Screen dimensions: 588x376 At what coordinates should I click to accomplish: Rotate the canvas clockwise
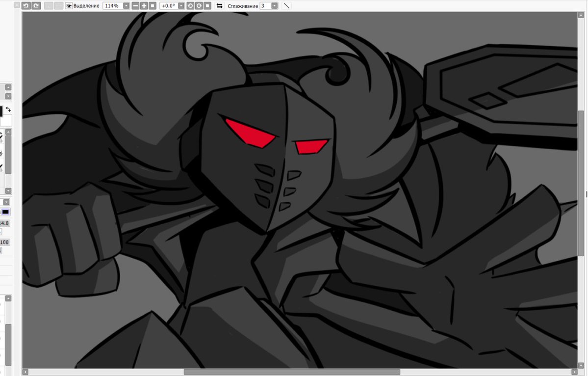(x=199, y=5)
